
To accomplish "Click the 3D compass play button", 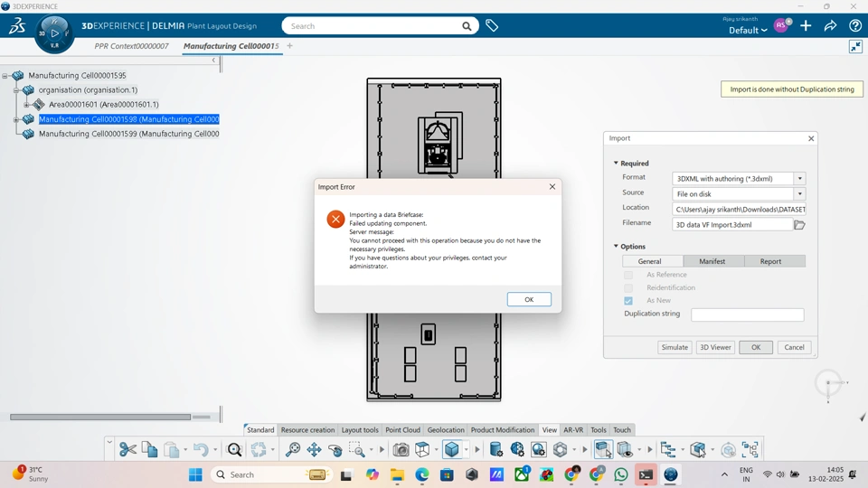I will (54, 33).
